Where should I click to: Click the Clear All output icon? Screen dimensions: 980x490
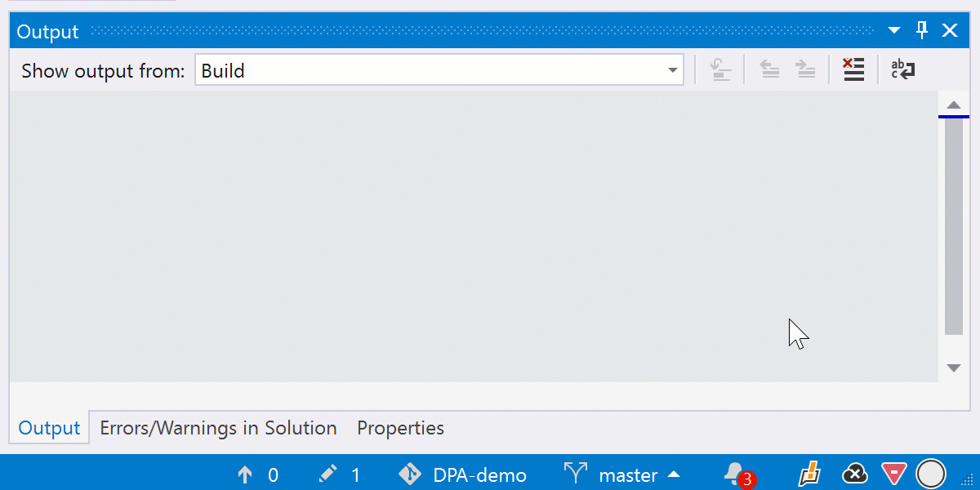coord(853,70)
